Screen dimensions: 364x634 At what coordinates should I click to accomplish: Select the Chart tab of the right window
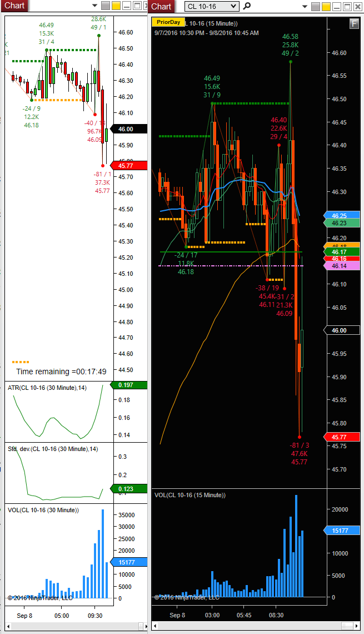[x=161, y=7]
